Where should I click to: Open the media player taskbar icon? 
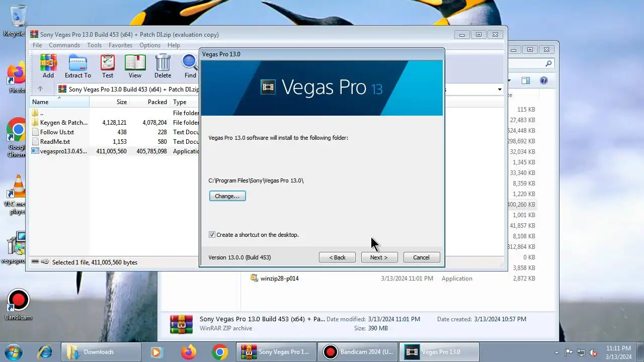[x=156, y=352]
